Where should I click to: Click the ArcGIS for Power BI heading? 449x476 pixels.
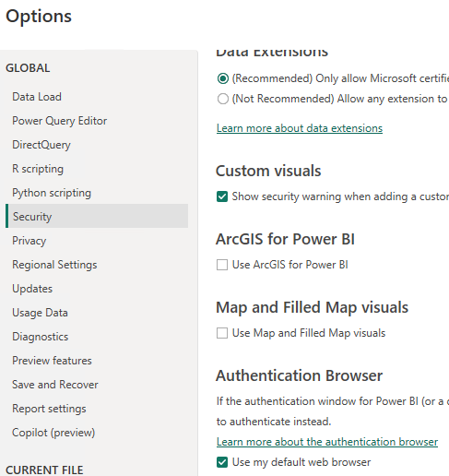tap(285, 239)
